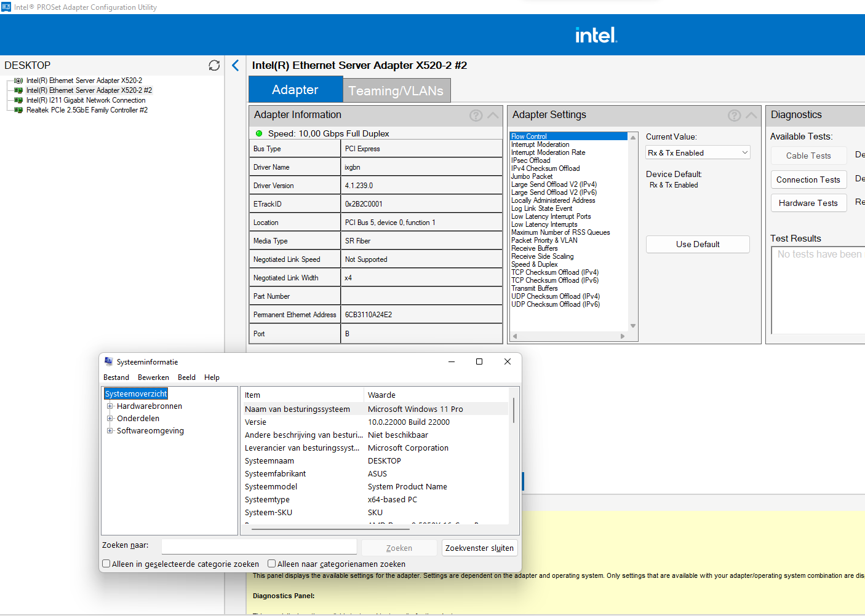Click the Zoeken button

[399, 548]
